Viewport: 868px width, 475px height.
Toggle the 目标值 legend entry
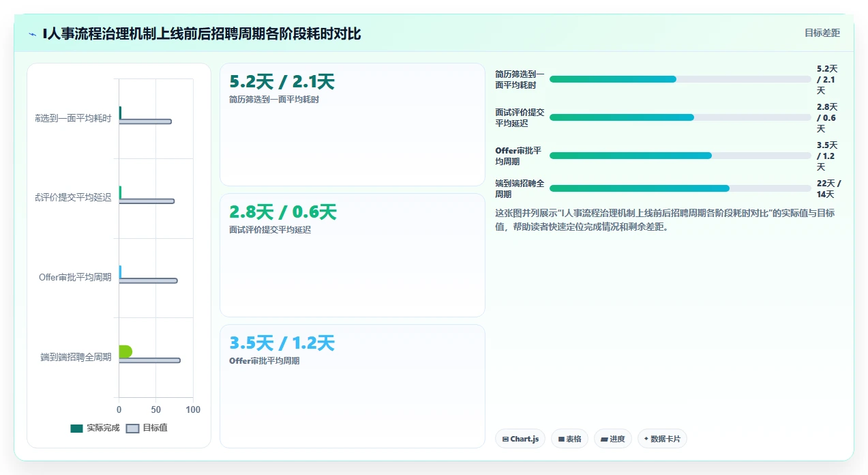coord(147,428)
